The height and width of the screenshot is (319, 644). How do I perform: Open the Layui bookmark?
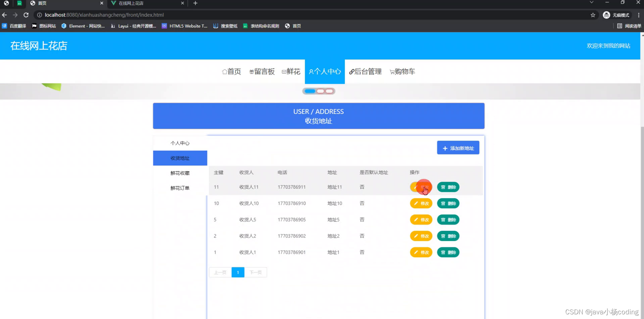[x=133, y=26]
